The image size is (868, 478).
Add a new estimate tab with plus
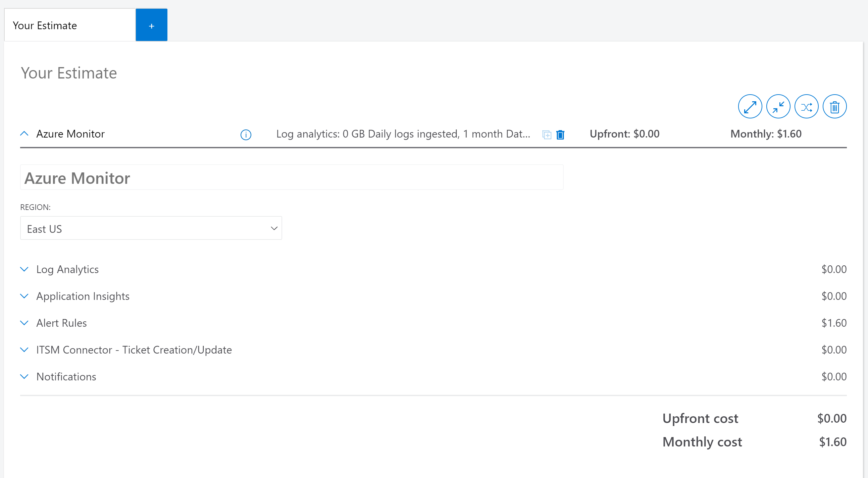152,25
